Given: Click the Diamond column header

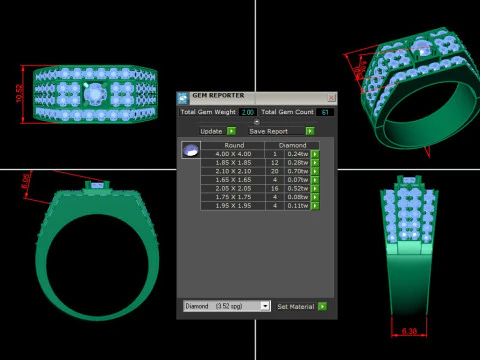Looking at the screenshot, I should [x=292, y=145].
